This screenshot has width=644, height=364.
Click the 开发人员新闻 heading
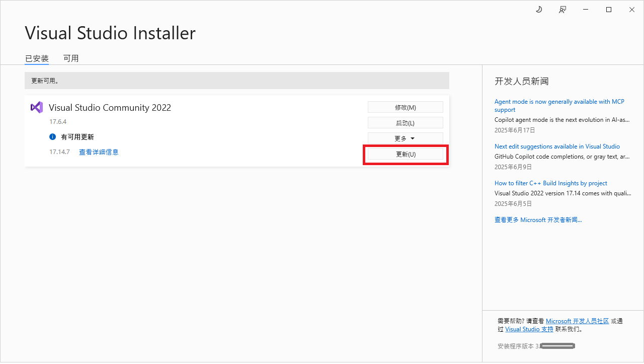coord(522,81)
